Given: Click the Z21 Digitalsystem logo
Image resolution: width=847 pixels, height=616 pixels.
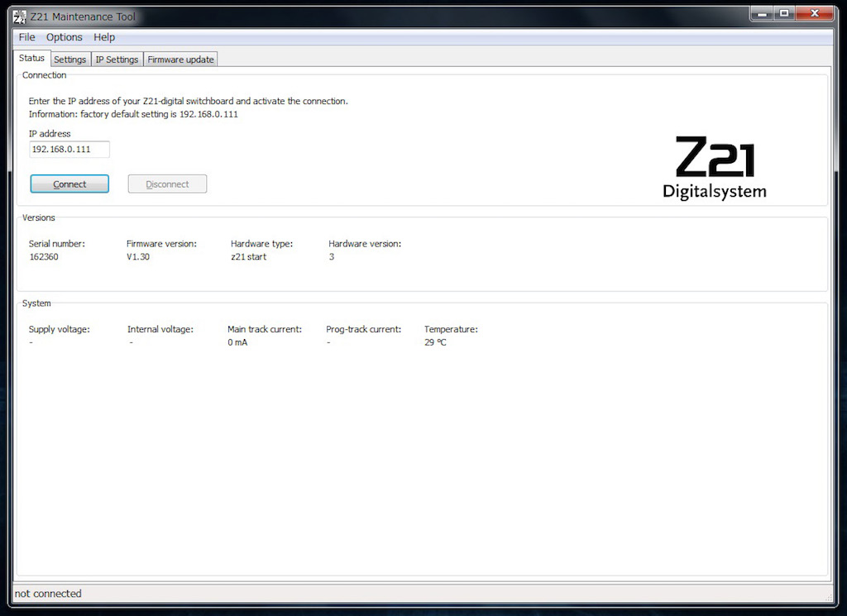Looking at the screenshot, I should 714,168.
